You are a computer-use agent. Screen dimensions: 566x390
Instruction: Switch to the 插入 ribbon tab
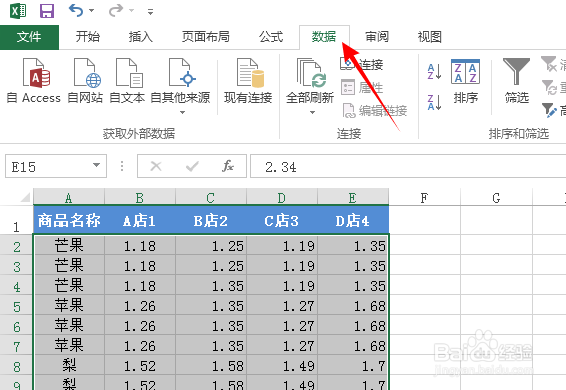click(x=141, y=37)
